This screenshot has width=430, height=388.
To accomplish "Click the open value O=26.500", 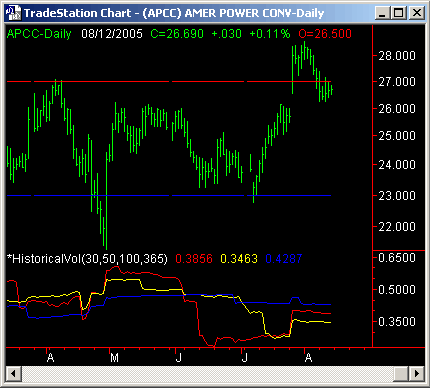I will coord(325,34).
